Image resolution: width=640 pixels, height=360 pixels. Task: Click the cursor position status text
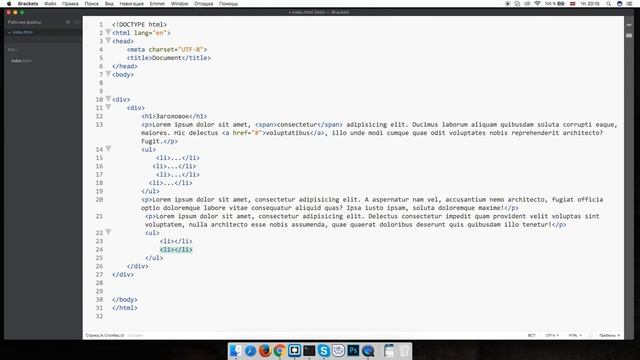(105, 336)
